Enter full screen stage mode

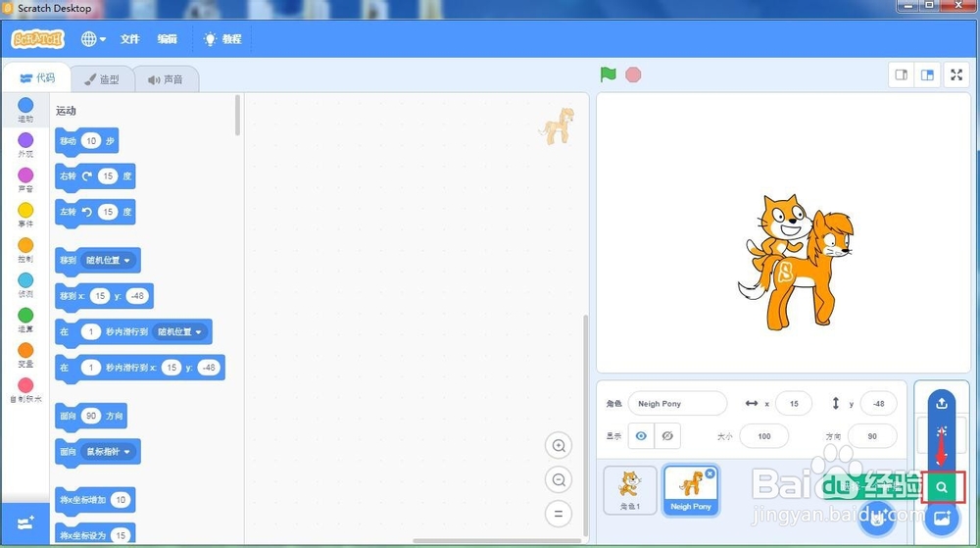[956, 75]
